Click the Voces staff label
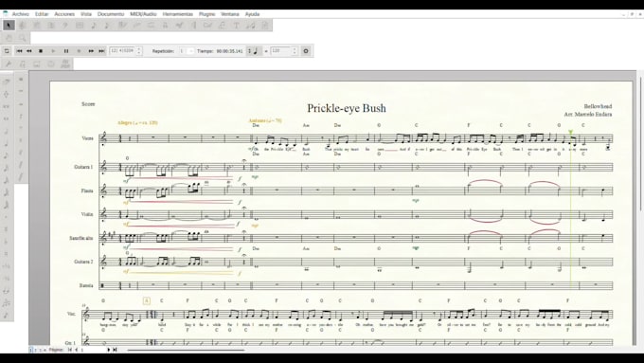Screen dimensions: 644x363 87,138
